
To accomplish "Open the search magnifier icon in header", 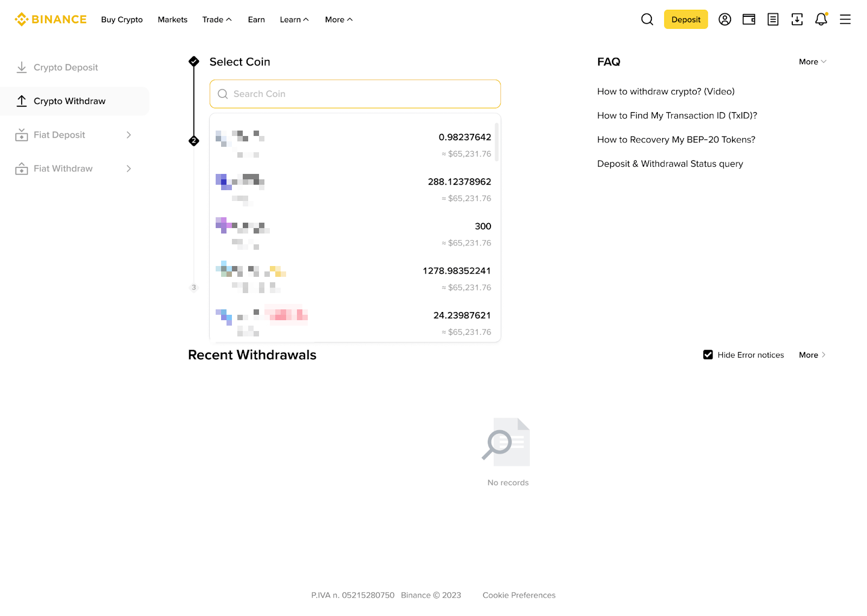I will click(x=647, y=20).
